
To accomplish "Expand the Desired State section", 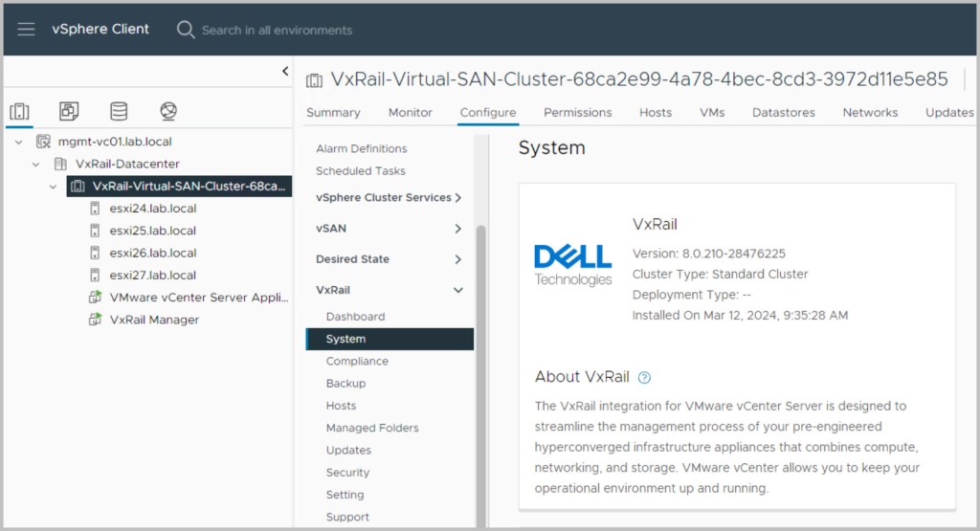I will (458, 259).
